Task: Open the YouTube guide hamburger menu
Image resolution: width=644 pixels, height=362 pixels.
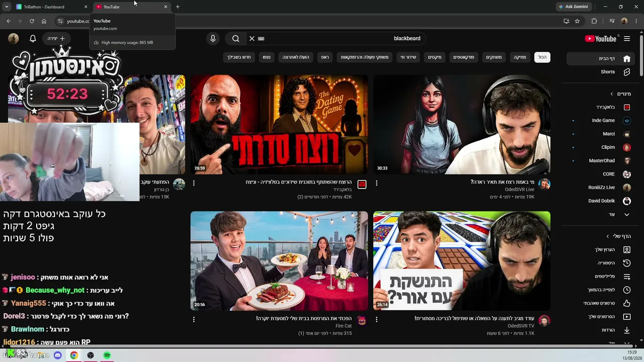Action: tap(627, 39)
